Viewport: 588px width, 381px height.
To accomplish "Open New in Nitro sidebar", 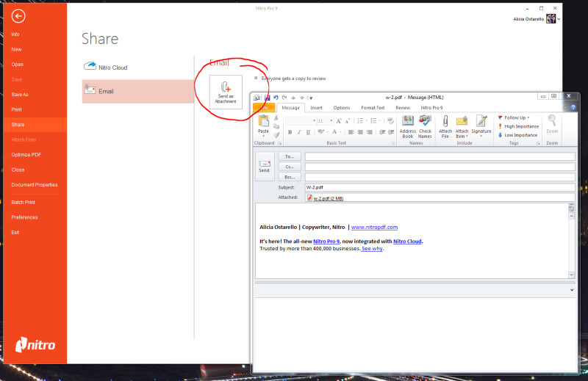I will (16, 49).
